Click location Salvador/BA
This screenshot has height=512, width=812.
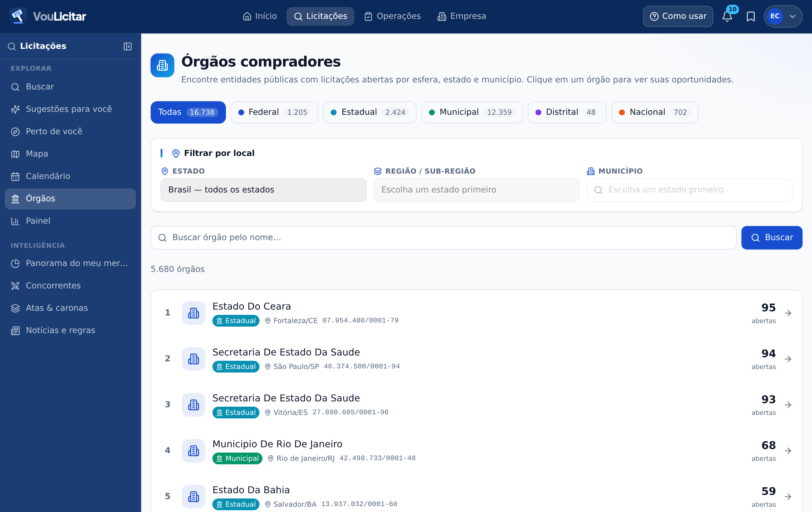tap(291, 504)
